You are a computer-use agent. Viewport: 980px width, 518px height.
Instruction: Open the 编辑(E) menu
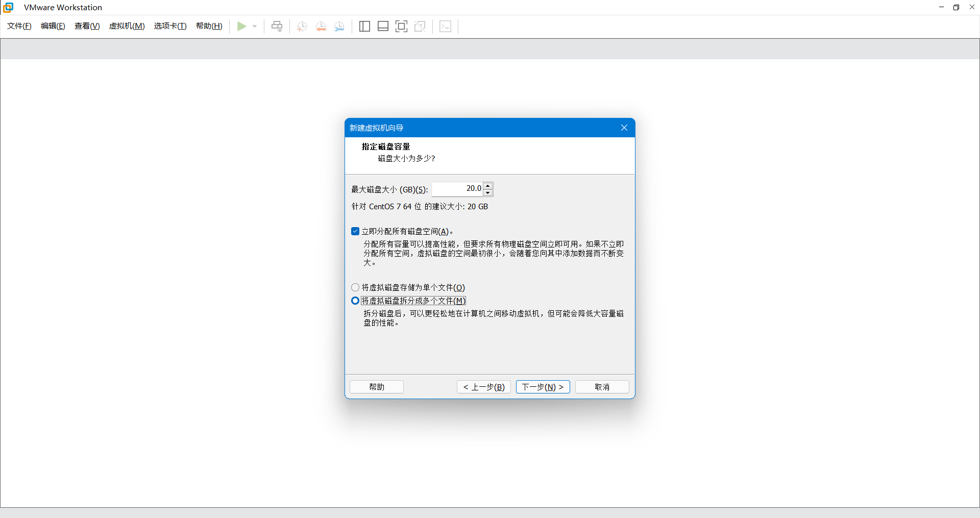click(x=53, y=26)
